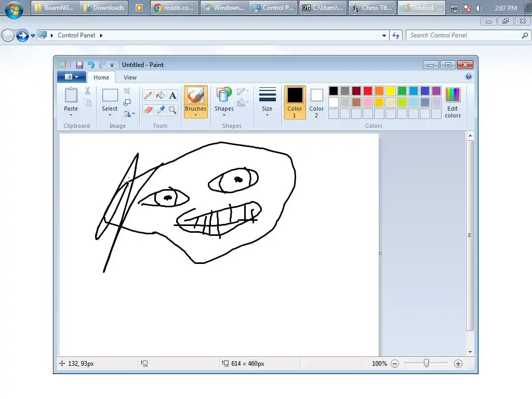
Task: Open the BeamNG taskbar button
Action: tap(55, 8)
